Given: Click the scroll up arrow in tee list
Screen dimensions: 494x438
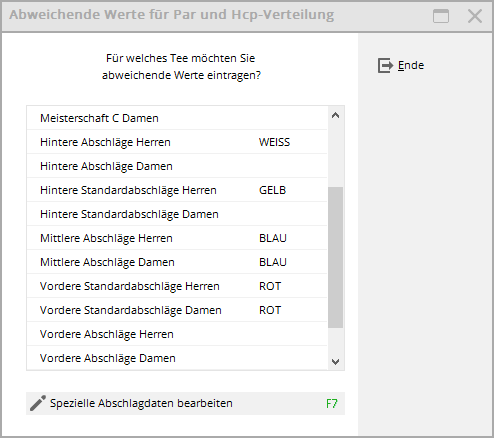Looking at the screenshot, I should pyautogui.click(x=336, y=116).
